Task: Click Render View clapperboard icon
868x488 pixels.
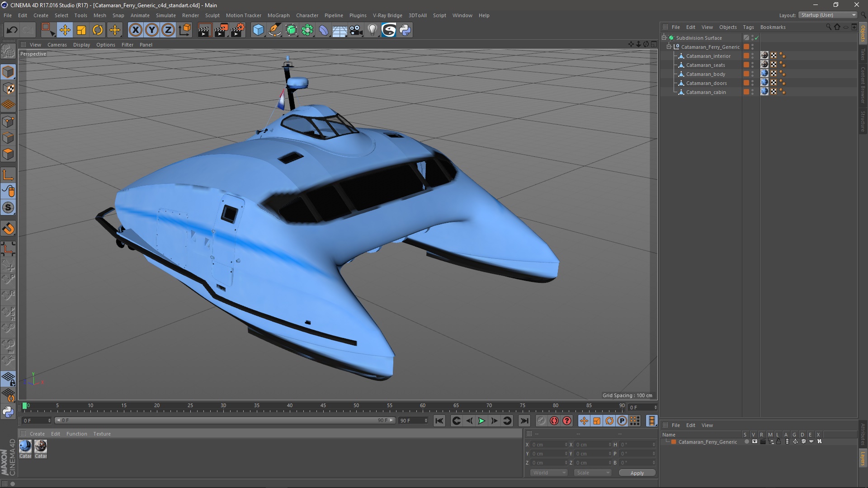Action: [x=204, y=30]
